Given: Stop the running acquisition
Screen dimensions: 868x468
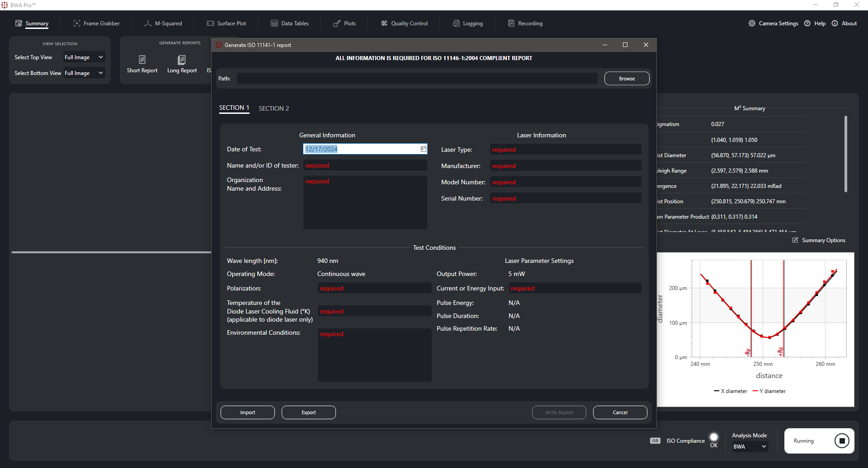Looking at the screenshot, I should click(841, 441).
